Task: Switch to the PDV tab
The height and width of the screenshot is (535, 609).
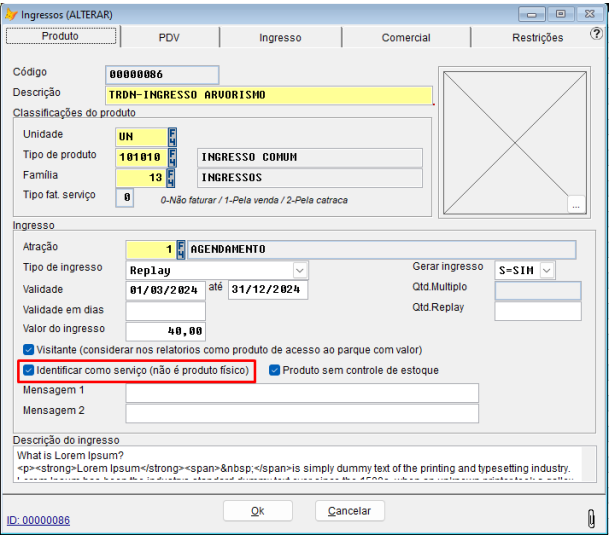Action: 169,37
